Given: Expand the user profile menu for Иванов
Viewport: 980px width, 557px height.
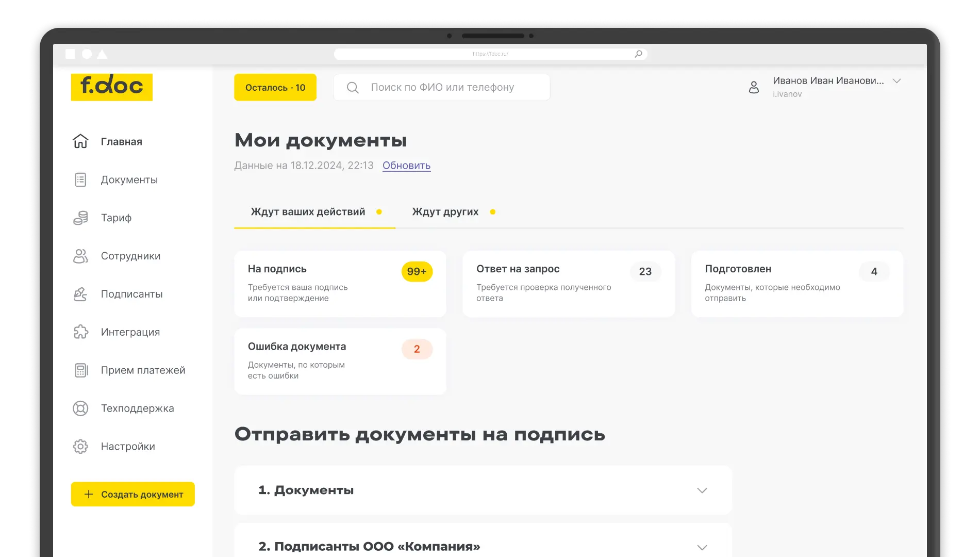Looking at the screenshot, I should [x=897, y=80].
